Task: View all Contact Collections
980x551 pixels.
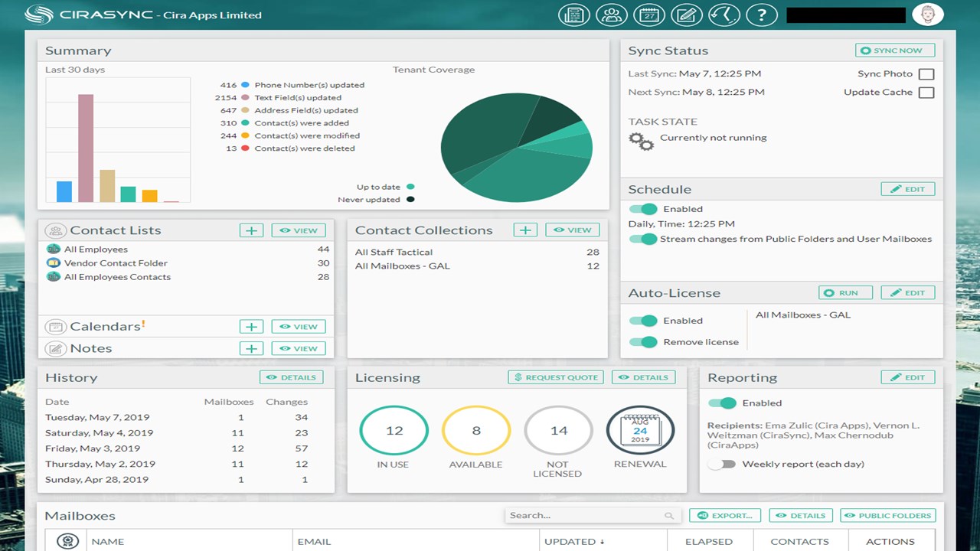Action: 573,230
